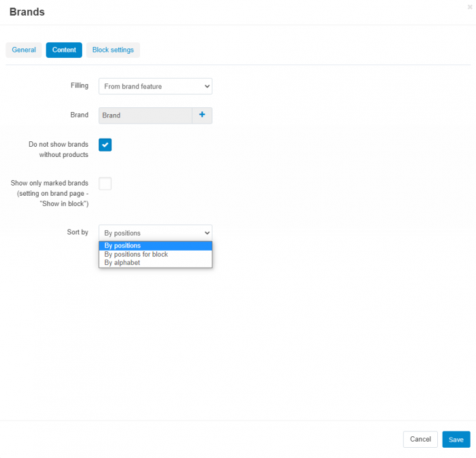476x458 pixels.
Task: Click the Cancel button
Action: [x=420, y=439]
